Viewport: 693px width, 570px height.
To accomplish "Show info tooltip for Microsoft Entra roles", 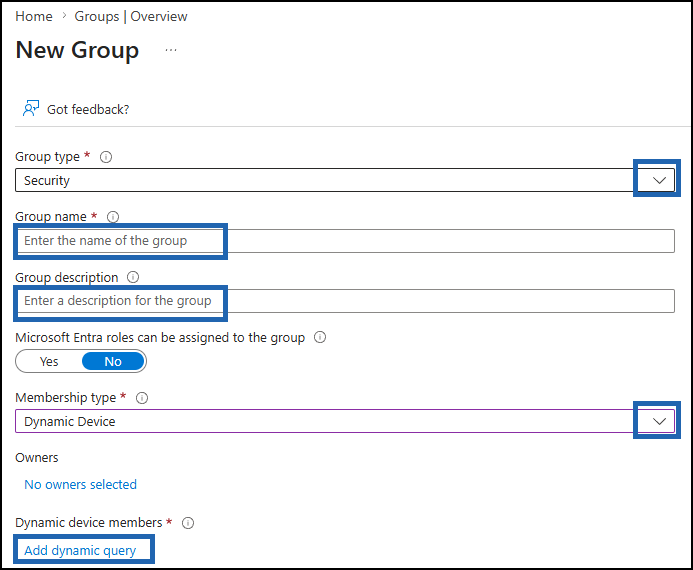I will tap(320, 337).
